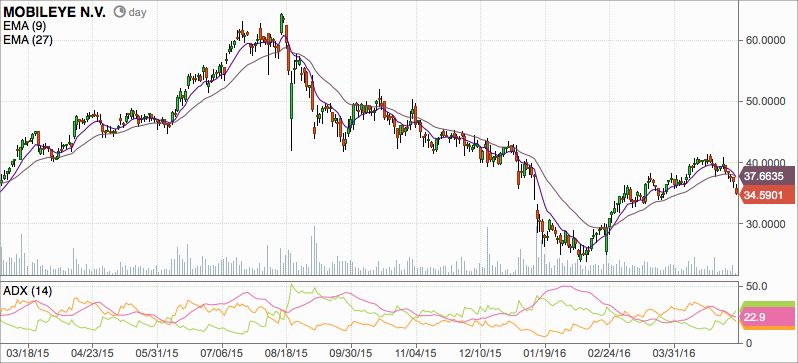798x363 pixels.
Task: Click the 03/31/16 date label
Action: tap(674, 352)
